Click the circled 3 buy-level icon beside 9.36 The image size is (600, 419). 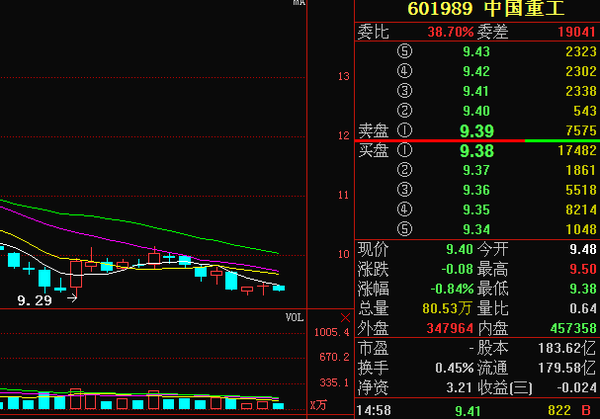(404, 189)
